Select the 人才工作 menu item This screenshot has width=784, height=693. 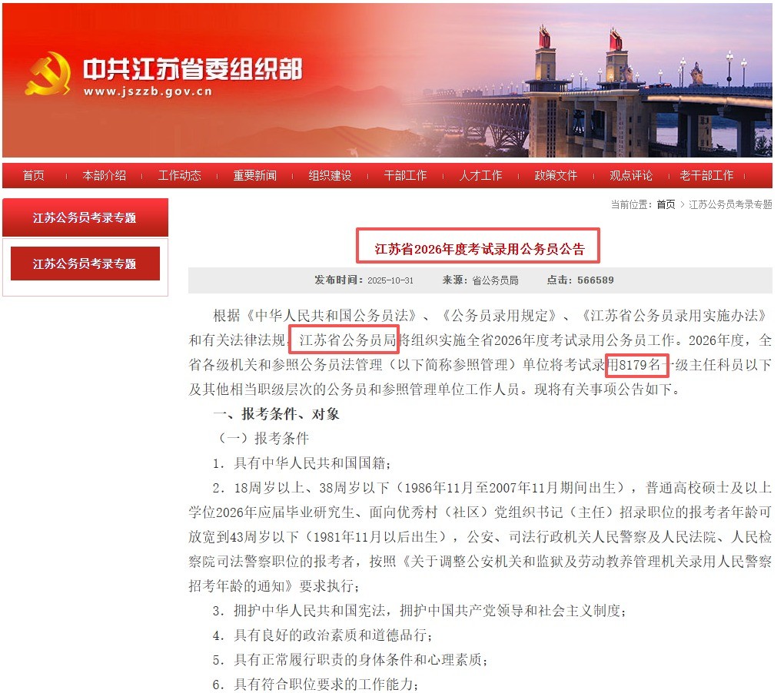pyautogui.click(x=481, y=175)
